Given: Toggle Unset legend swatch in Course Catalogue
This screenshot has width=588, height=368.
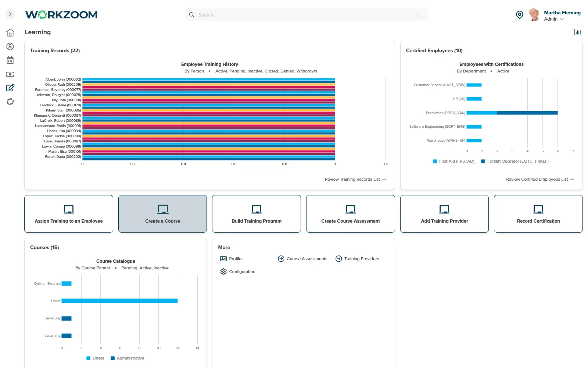Looking at the screenshot, I should pyautogui.click(x=89, y=358).
